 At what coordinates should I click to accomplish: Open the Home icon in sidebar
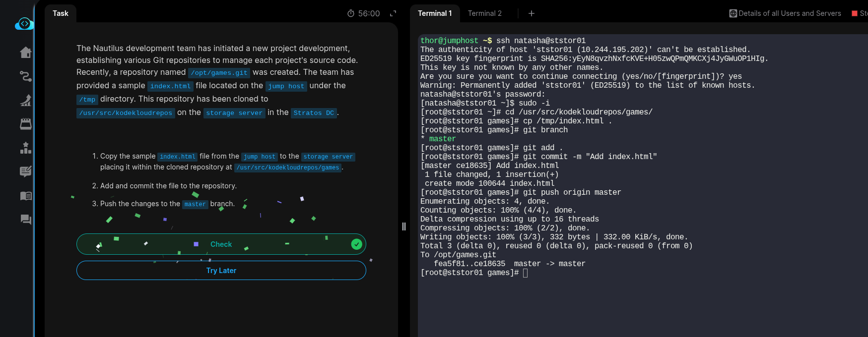(x=26, y=53)
